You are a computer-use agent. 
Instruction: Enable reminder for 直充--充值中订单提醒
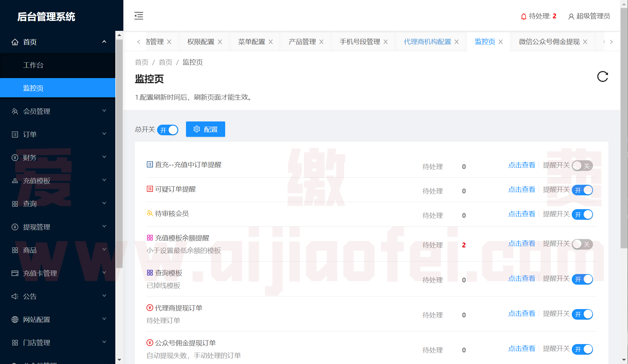tap(582, 166)
